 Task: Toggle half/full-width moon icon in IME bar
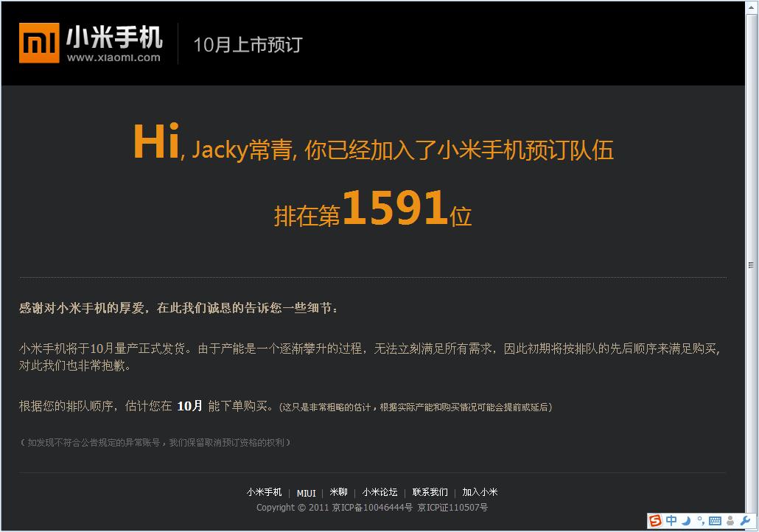(686, 521)
